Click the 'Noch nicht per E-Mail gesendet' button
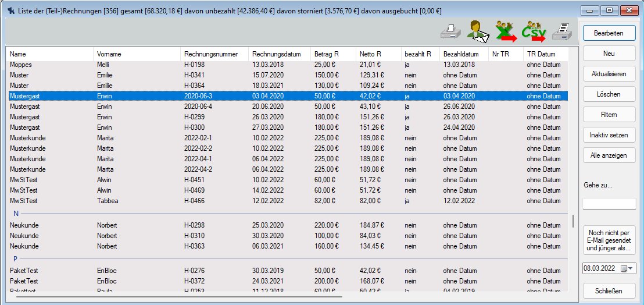644x305 pixels. 609,240
